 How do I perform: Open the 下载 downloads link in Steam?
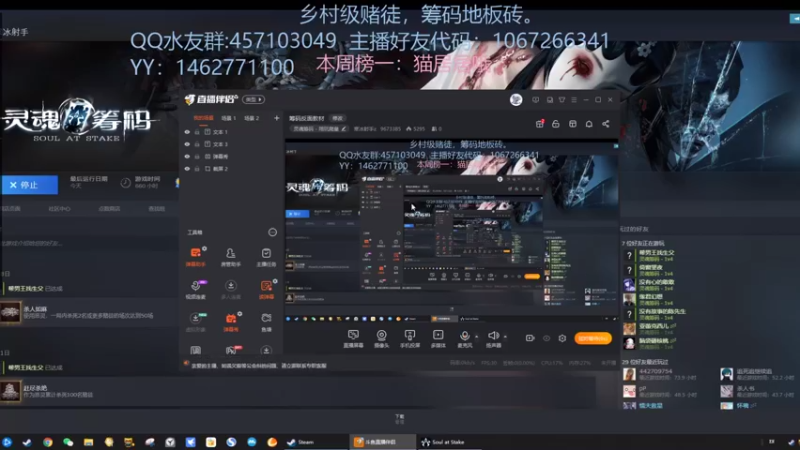(x=399, y=418)
